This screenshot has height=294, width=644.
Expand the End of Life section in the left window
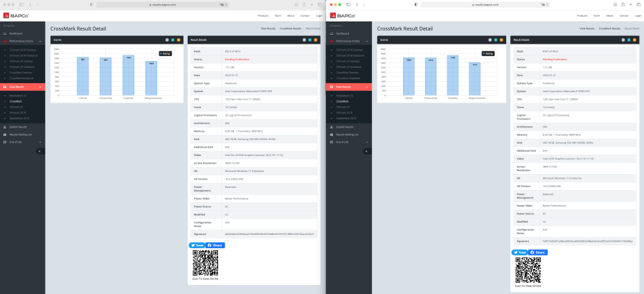(x=23, y=142)
